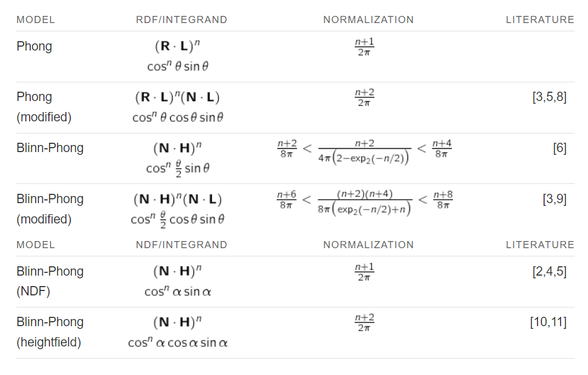Image resolution: width=588 pixels, height=375 pixels.
Task: Click the Phong model name in first row
Action: coord(34,47)
